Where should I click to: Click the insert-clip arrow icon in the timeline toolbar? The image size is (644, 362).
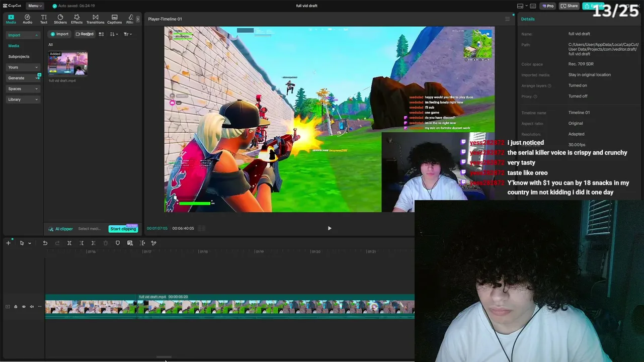point(142,243)
